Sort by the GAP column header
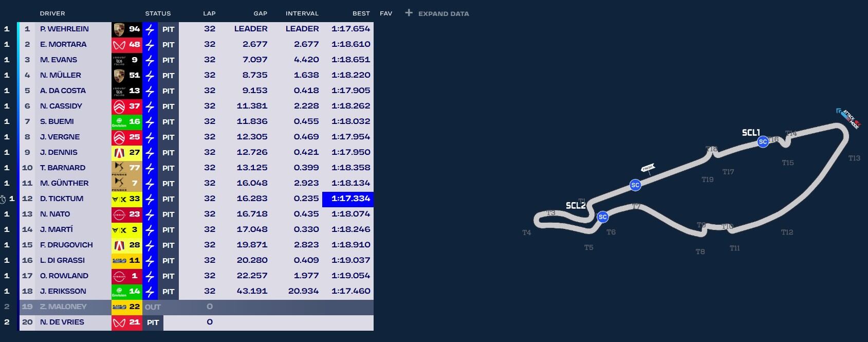868x342 pixels. coord(261,13)
